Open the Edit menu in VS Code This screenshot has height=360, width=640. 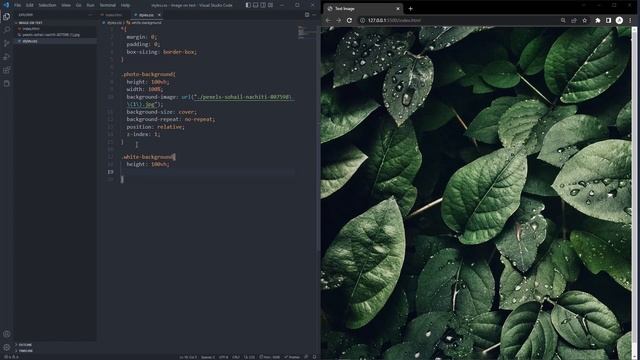(29, 5)
